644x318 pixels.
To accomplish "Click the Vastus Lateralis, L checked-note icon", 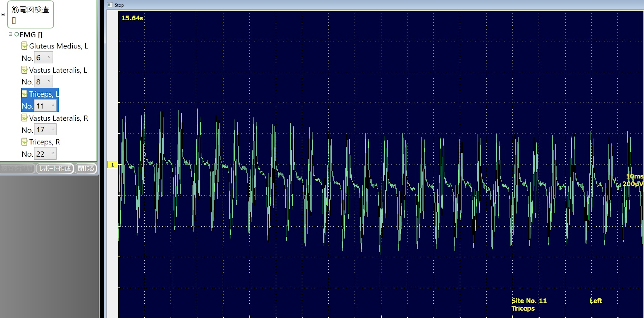I will pos(24,70).
